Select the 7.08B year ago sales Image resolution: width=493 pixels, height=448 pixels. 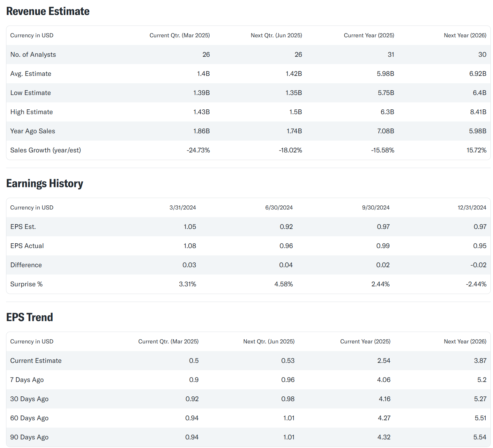pyautogui.click(x=385, y=131)
